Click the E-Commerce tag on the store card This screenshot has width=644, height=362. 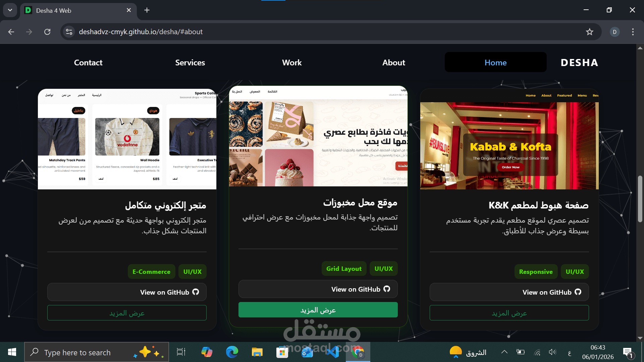tap(151, 272)
